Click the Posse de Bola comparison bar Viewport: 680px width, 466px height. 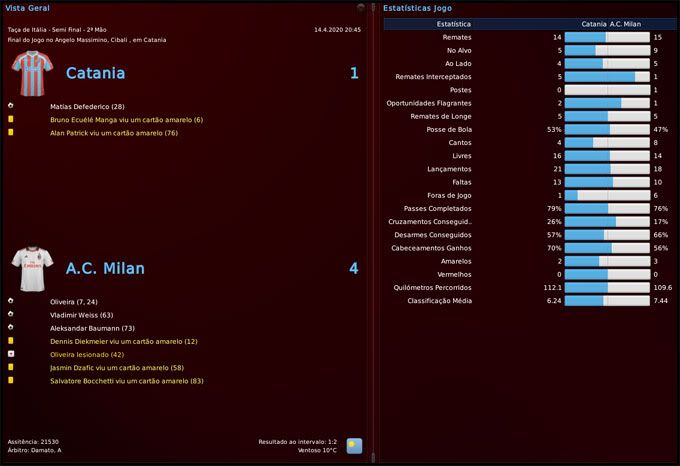point(607,129)
